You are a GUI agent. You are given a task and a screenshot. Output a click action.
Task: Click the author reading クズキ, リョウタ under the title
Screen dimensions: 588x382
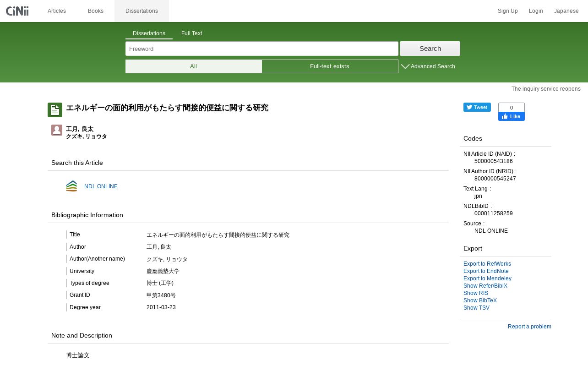click(87, 136)
